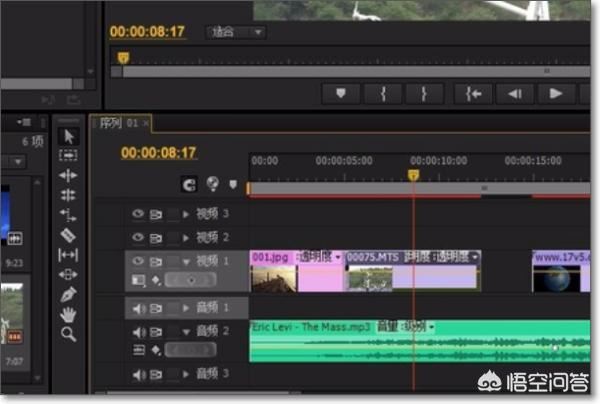Switch to the 序列 01 tab

pyautogui.click(x=118, y=123)
